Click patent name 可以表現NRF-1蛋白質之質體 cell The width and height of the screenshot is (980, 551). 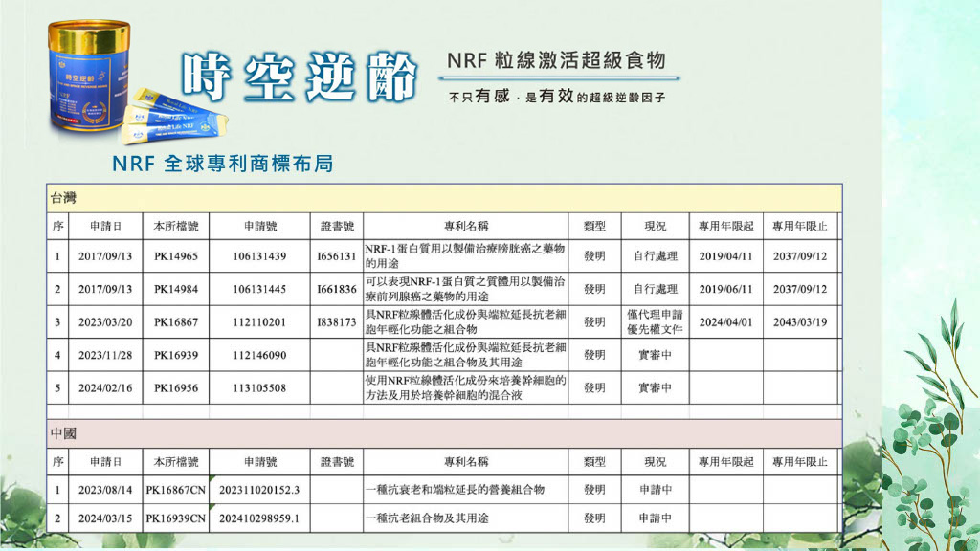[x=465, y=289]
